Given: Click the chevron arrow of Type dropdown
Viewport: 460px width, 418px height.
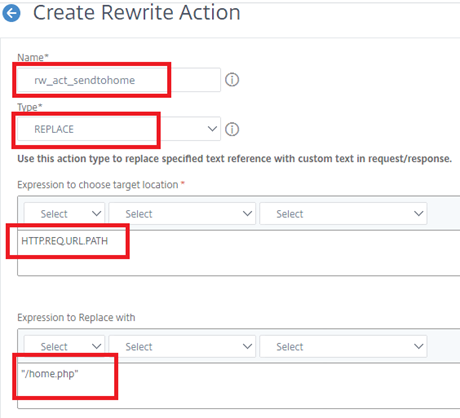Looking at the screenshot, I should point(212,129).
